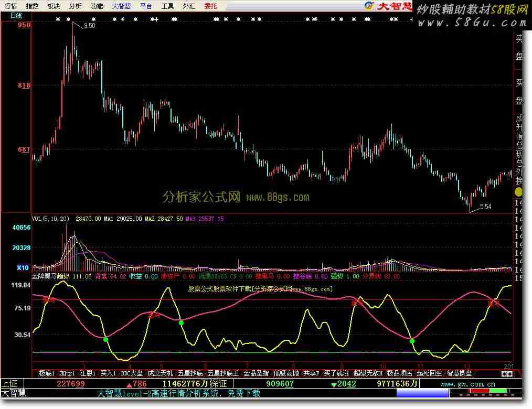Screen dimensions: 532x409
Task: Open the 指数 menu
Action: 32,6
